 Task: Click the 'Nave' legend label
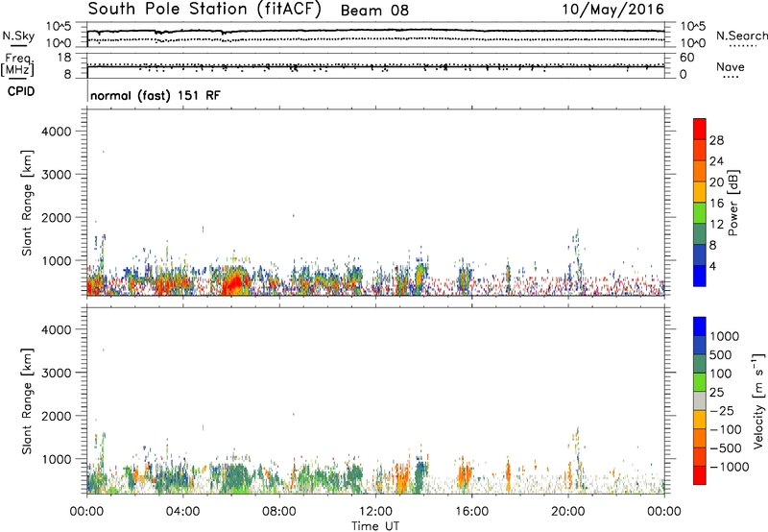tap(730, 66)
